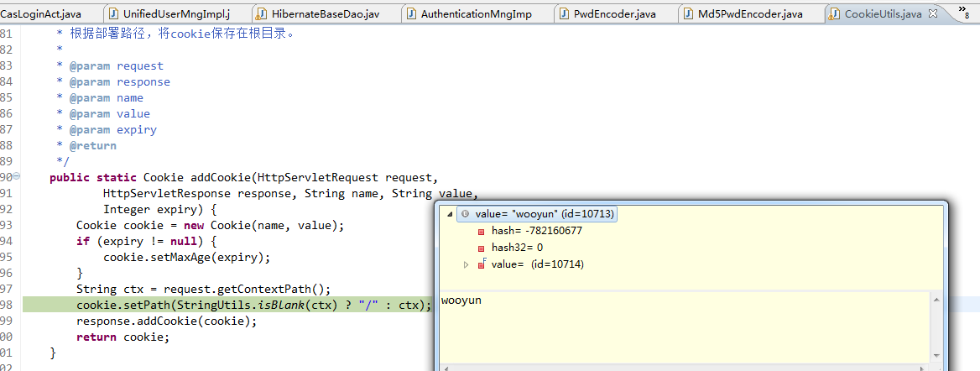Open the PwdEncoder.java tab
Screen dimensions: 980x371
615,13
